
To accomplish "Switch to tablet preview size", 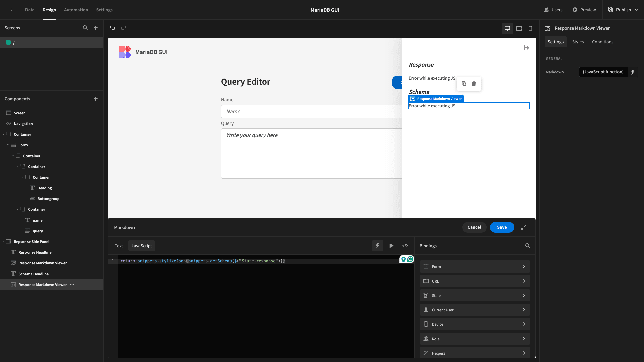I will click(x=519, y=28).
